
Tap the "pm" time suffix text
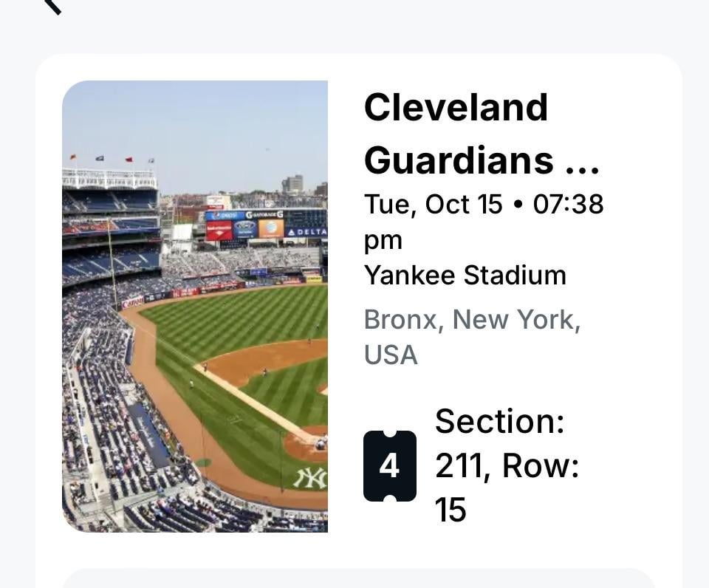(383, 240)
